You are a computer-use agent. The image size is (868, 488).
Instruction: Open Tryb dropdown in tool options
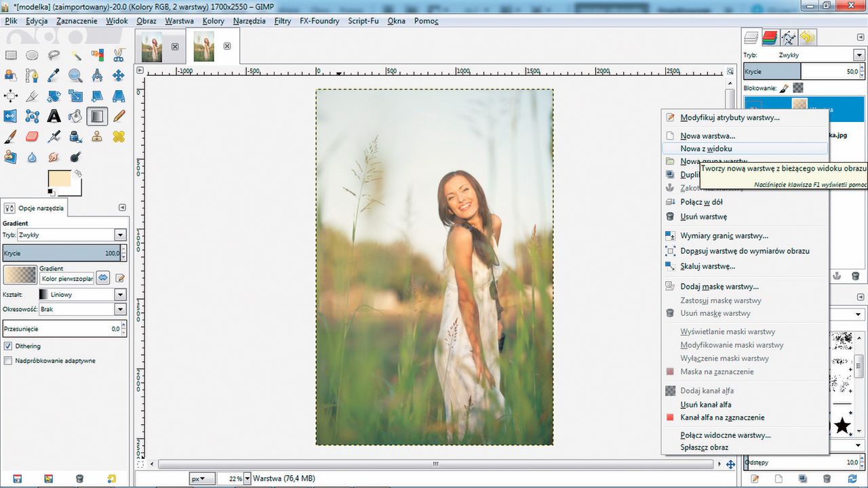click(x=120, y=235)
